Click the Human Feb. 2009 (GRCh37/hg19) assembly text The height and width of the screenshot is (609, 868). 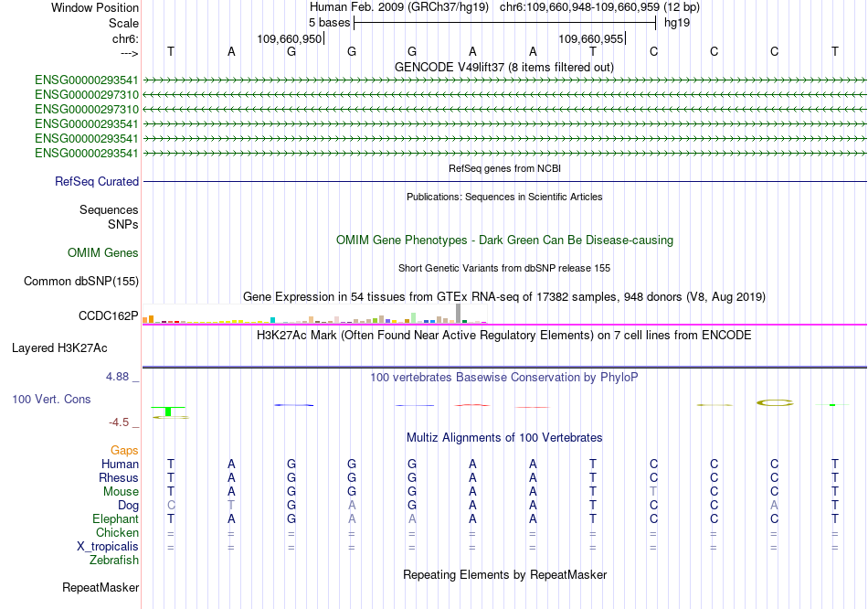point(399,7)
